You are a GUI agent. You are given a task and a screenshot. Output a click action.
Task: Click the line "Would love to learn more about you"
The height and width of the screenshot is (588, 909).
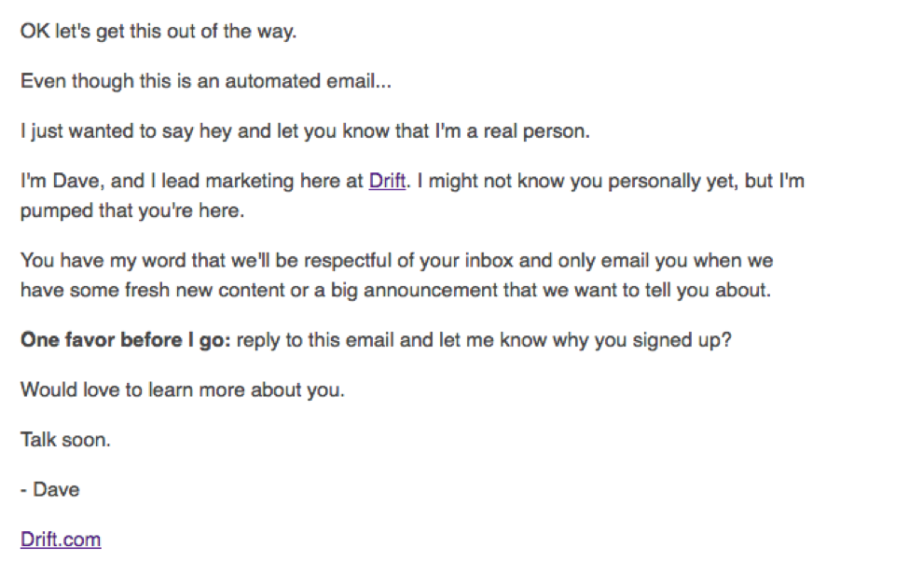[183, 390]
